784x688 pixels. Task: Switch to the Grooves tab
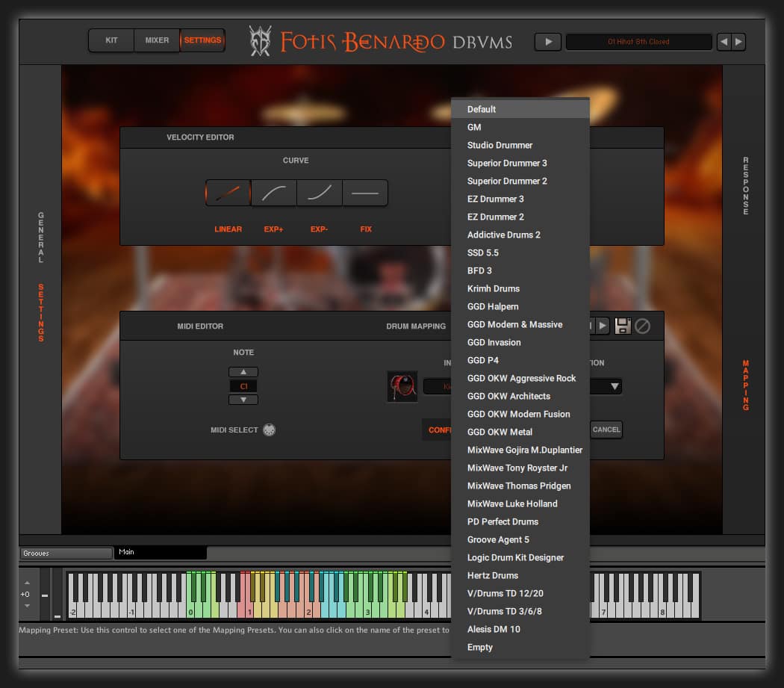[x=66, y=553]
